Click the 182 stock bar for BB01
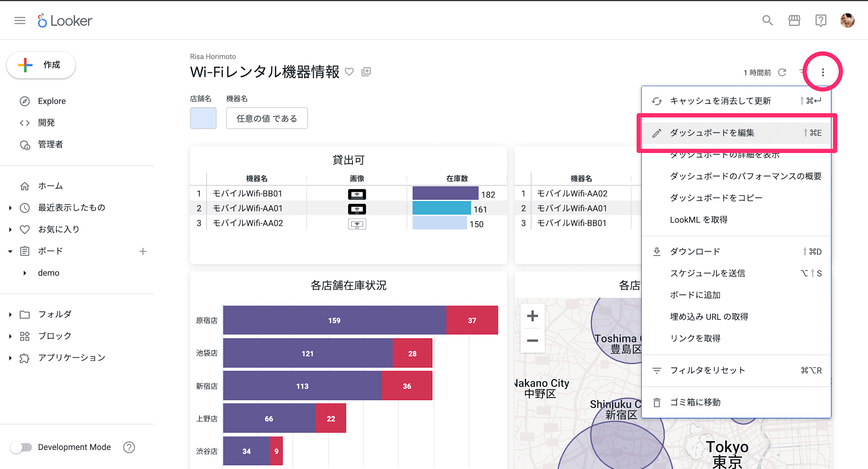This screenshot has width=868, height=469. click(x=445, y=194)
